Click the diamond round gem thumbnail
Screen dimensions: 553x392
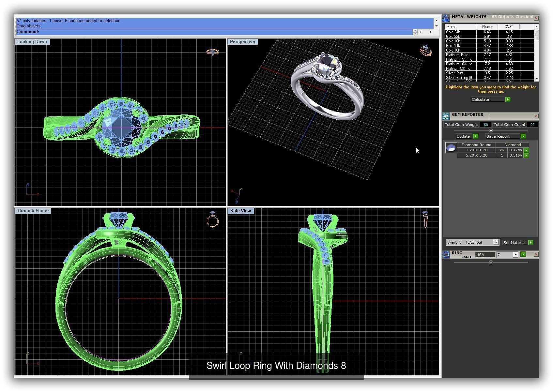[451, 148]
